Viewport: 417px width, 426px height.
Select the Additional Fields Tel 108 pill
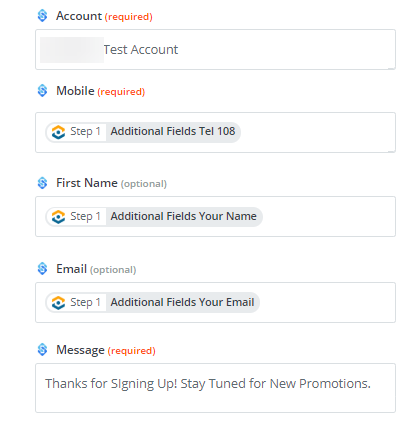coord(143,132)
